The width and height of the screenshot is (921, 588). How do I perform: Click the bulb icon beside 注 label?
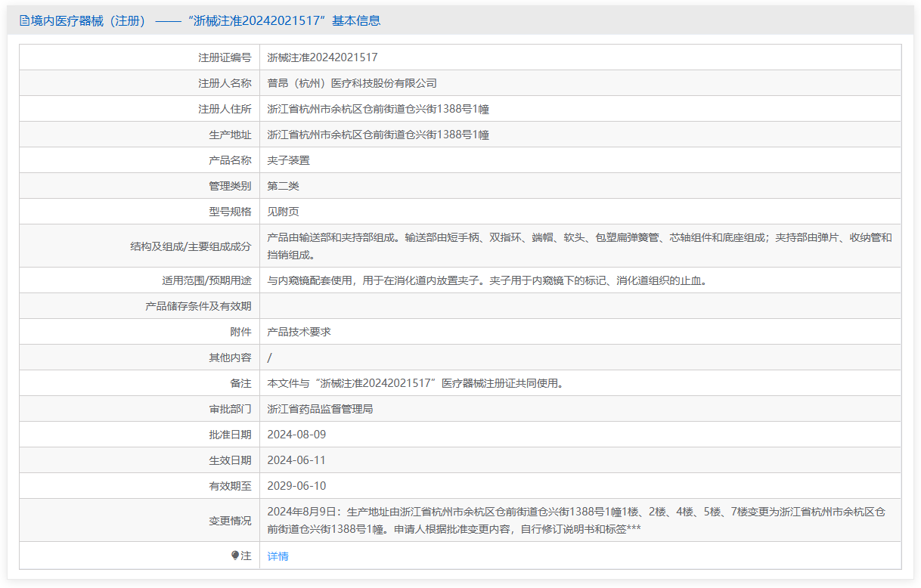pyautogui.click(x=235, y=556)
